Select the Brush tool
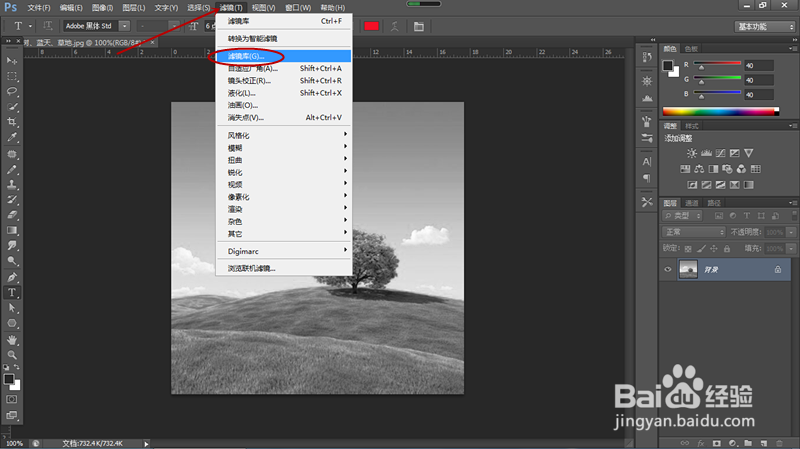 click(12, 169)
